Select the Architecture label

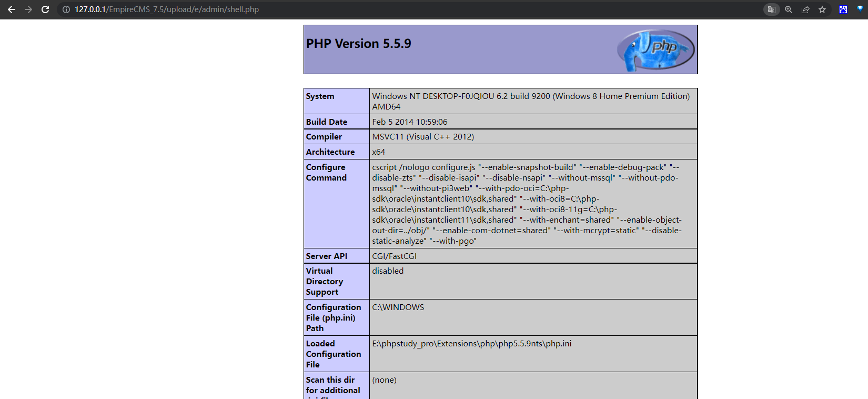click(330, 152)
